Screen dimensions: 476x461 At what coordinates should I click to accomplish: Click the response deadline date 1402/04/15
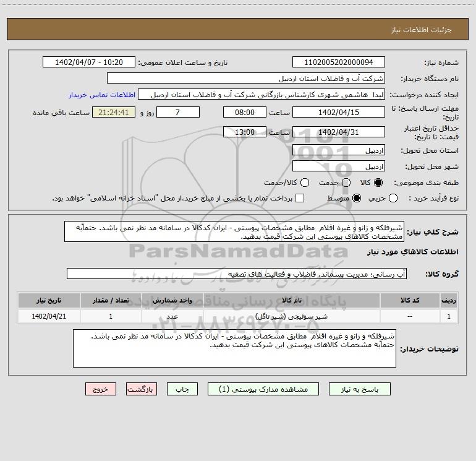pyautogui.click(x=339, y=112)
